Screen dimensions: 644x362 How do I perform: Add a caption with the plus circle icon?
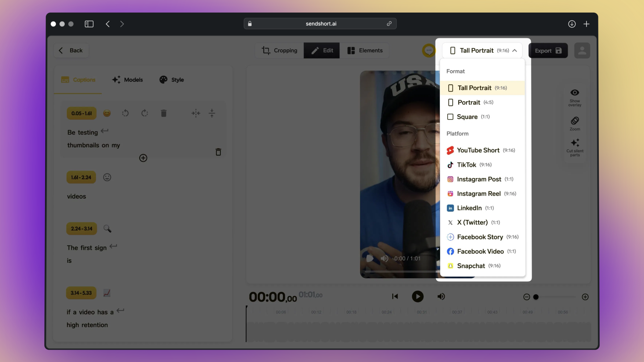143,158
